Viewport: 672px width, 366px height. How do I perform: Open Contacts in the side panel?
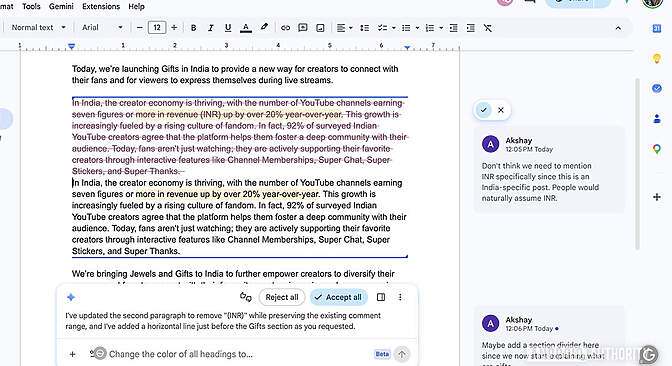tap(657, 119)
